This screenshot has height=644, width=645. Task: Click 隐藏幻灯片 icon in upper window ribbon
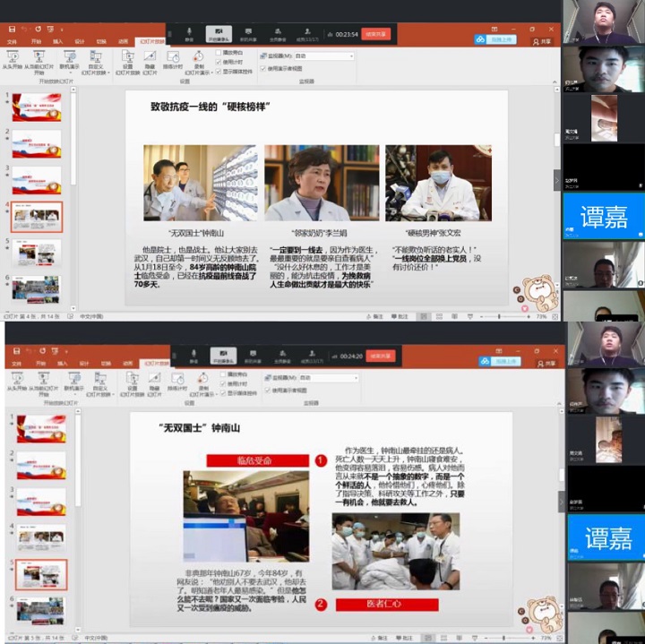pos(150,58)
